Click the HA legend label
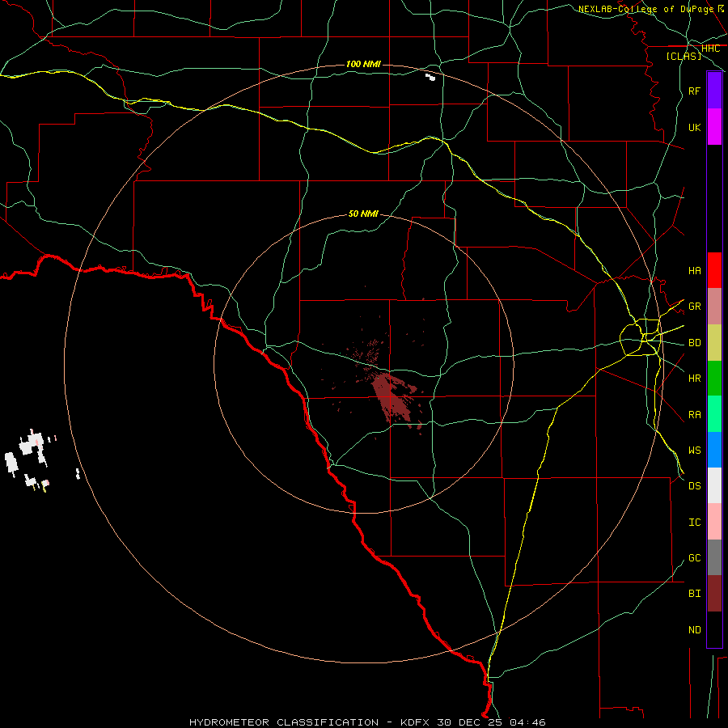 click(x=694, y=270)
